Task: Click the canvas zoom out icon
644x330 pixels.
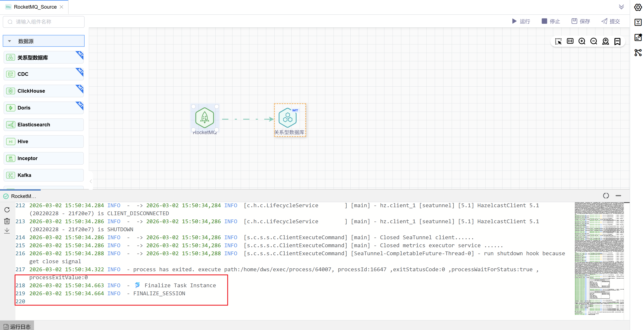Action: coord(594,41)
